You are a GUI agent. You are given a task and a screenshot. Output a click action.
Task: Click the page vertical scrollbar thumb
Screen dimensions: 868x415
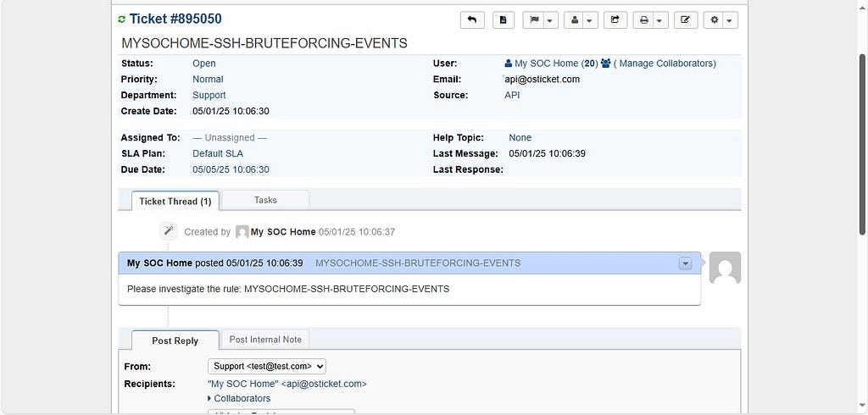pos(862,144)
